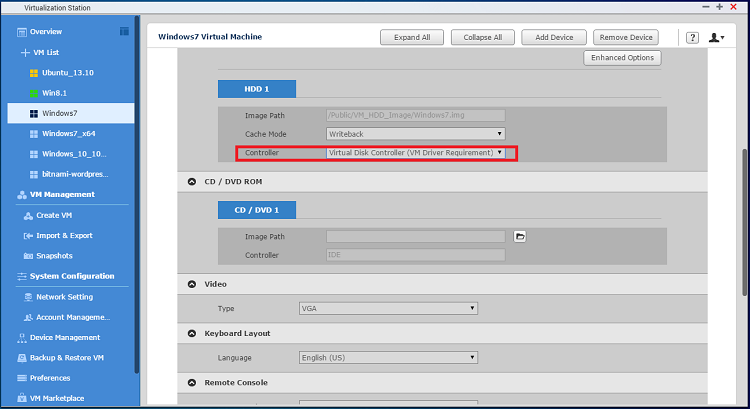Viewport: 750px width, 409px height.
Task: Open the Video Type VGA dropdown
Action: pos(388,309)
